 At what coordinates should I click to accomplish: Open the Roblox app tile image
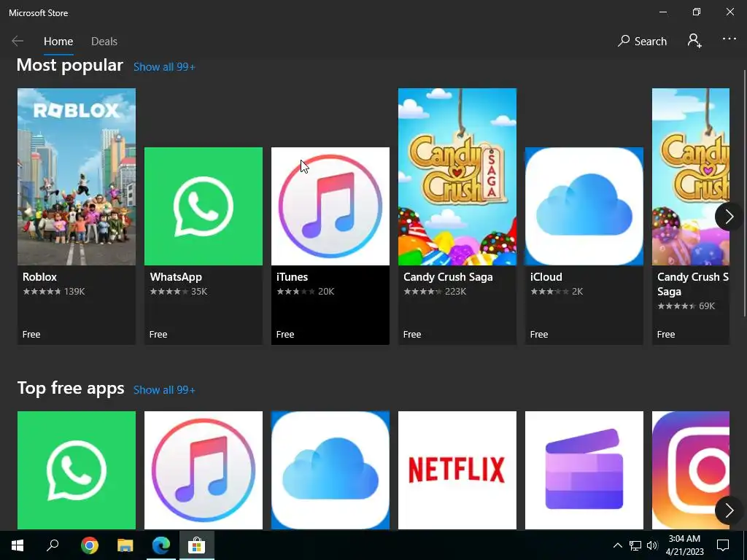click(x=76, y=176)
